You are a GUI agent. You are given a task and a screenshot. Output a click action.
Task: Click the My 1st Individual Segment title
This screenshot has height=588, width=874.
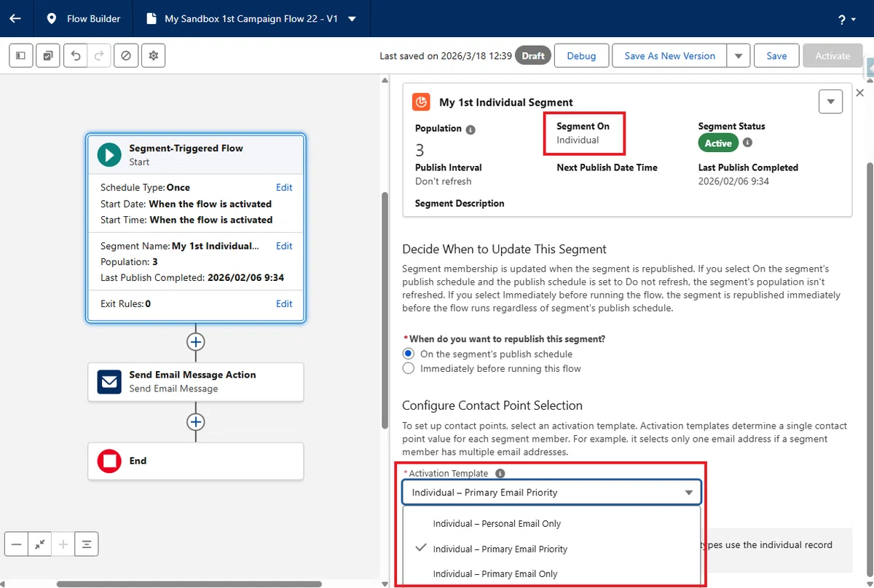[x=505, y=103]
